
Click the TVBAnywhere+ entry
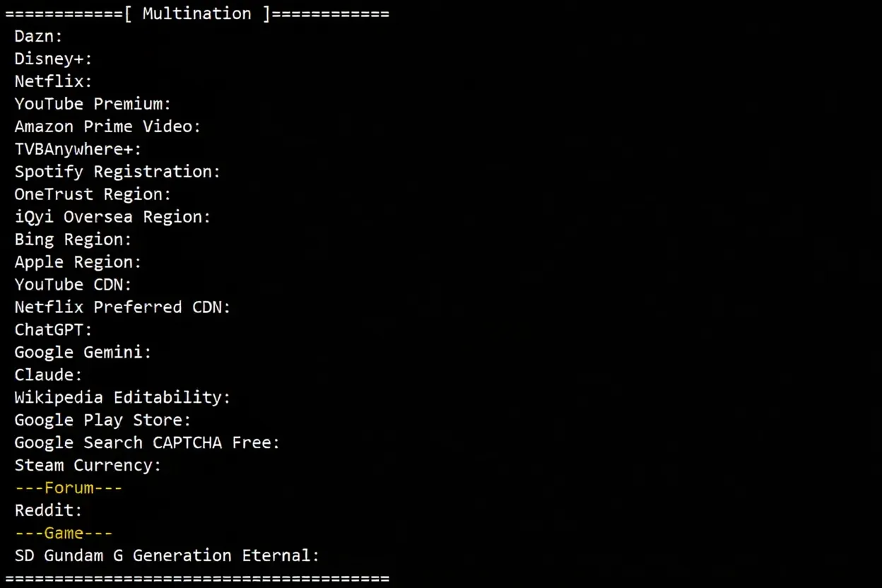[78, 149]
